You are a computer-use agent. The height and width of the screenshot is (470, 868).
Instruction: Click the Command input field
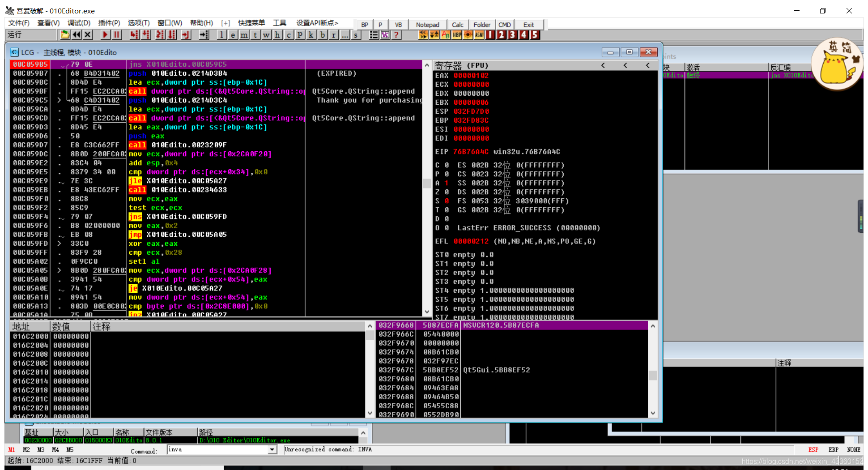217,450
